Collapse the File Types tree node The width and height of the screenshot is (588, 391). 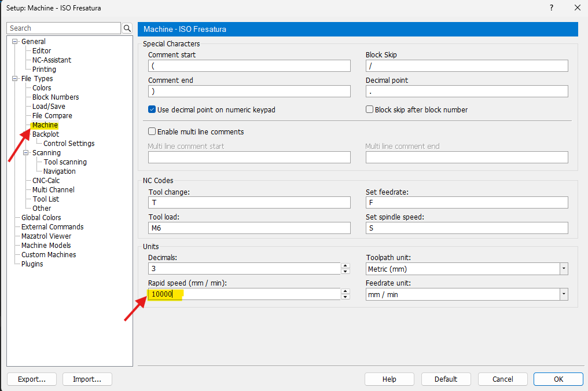coord(15,78)
